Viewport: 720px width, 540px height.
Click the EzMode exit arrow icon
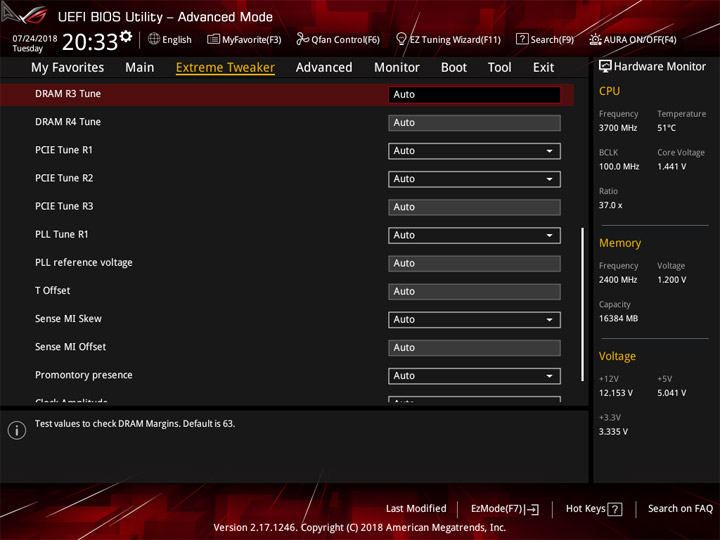pyautogui.click(x=532, y=509)
